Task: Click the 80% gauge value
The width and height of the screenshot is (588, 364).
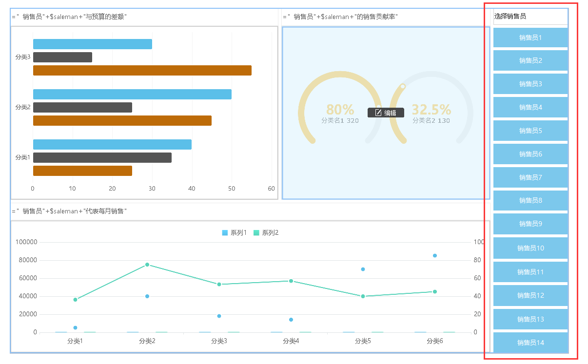Action: point(340,110)
